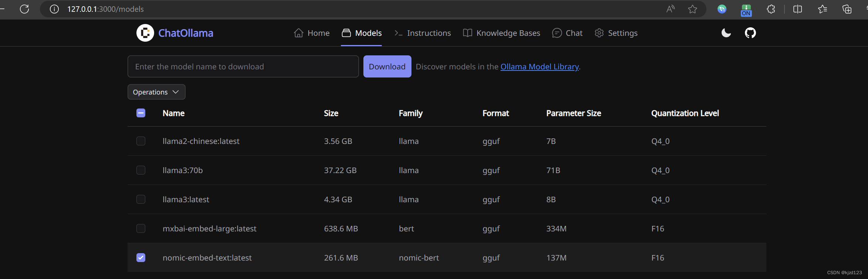
Task: Click the Download button
Action: [387, 66]
